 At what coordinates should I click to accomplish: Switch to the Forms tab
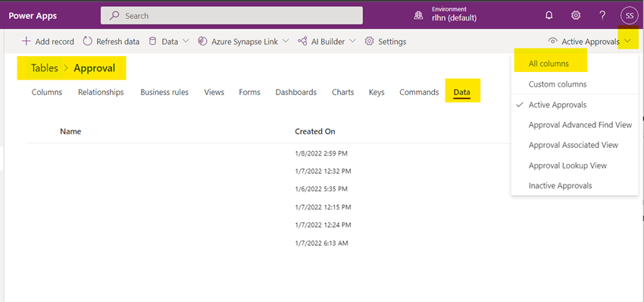click(x=250, y=92)
